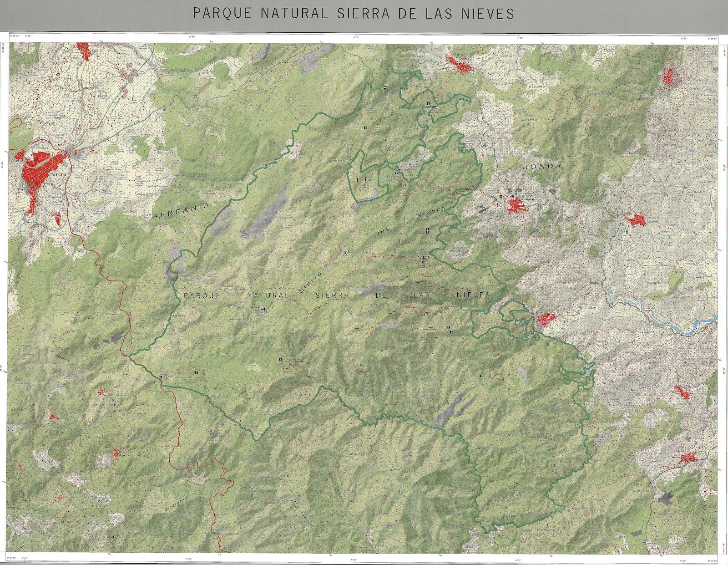
Task: Click the 'RONDA' town name label
Action: pos(59,174)
